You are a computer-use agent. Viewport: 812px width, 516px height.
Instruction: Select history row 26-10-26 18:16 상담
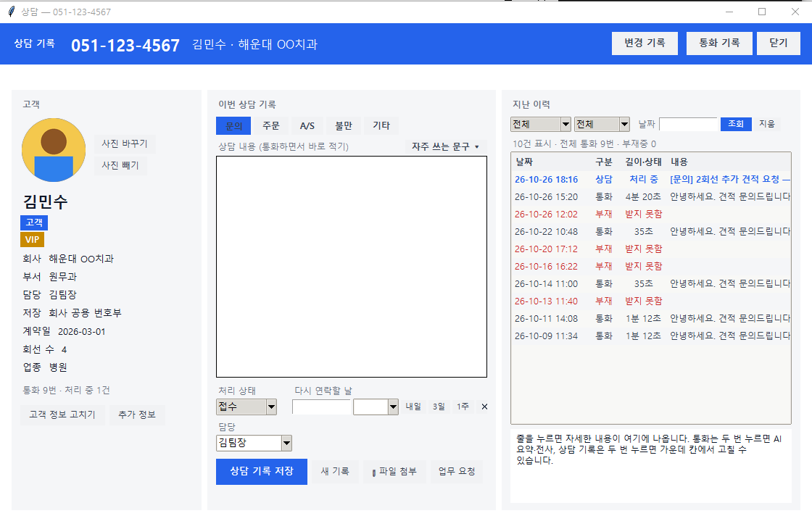tap(651, 180)
